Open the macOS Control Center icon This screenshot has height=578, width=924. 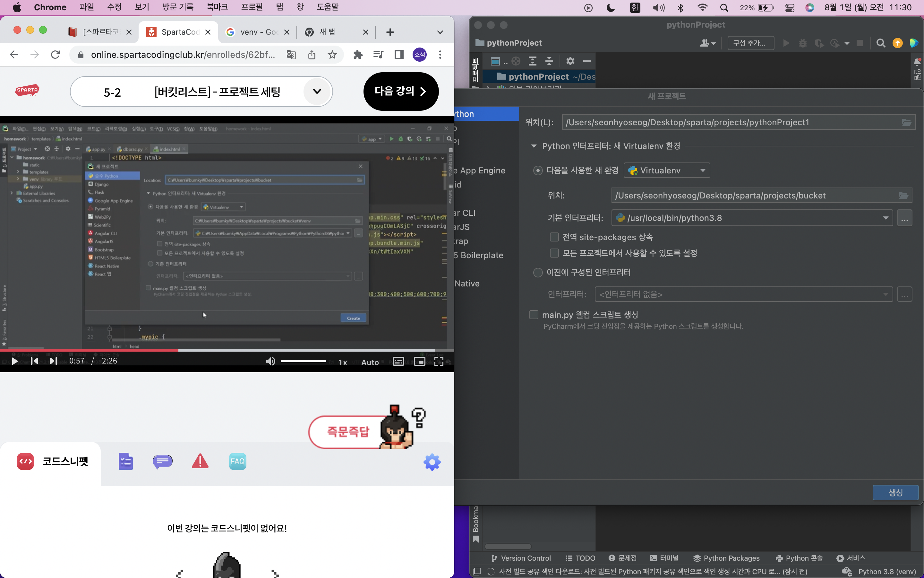790,8
